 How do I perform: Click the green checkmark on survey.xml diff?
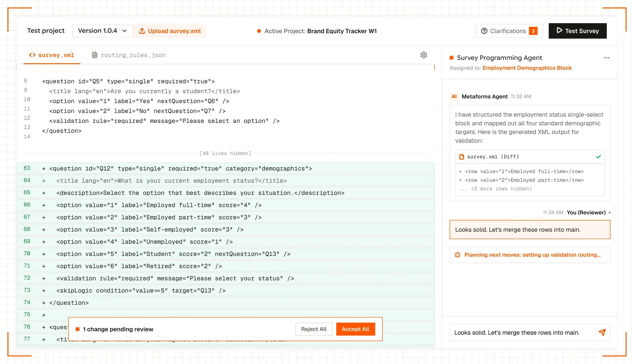598,157
